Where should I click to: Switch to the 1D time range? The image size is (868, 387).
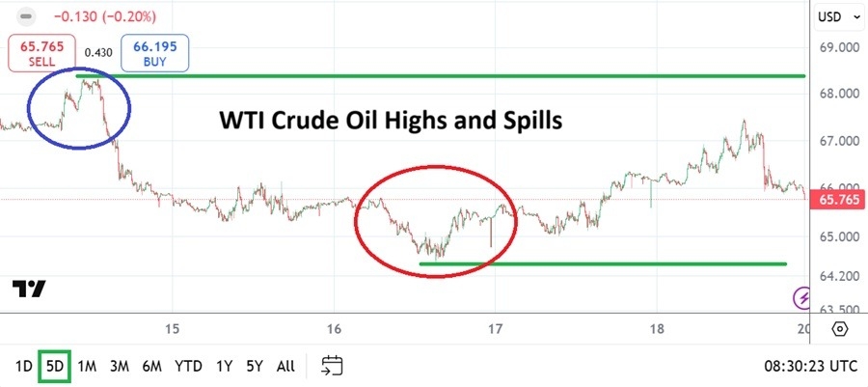point(26,367)
